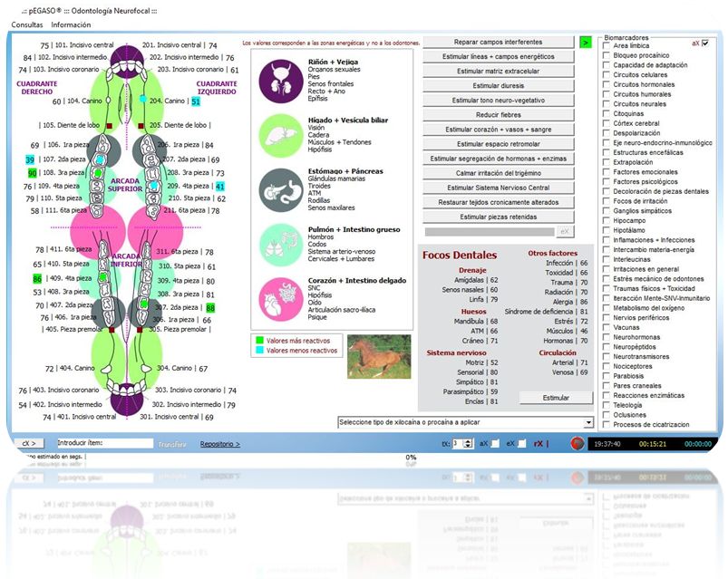
Task: Click the highlighted value 51 for 204 Canino
Action: click(x=196, y=101)
